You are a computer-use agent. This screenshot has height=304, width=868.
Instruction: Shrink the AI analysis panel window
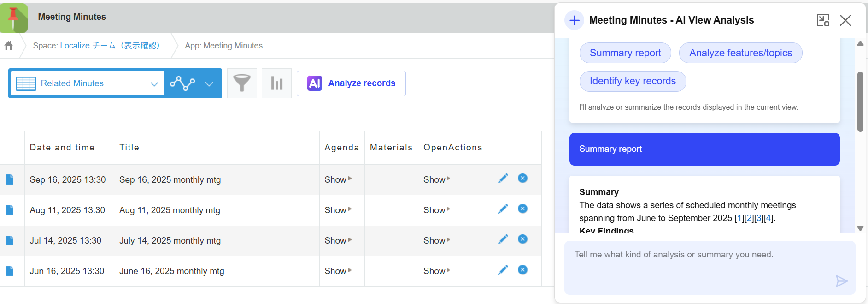[823, 20]
